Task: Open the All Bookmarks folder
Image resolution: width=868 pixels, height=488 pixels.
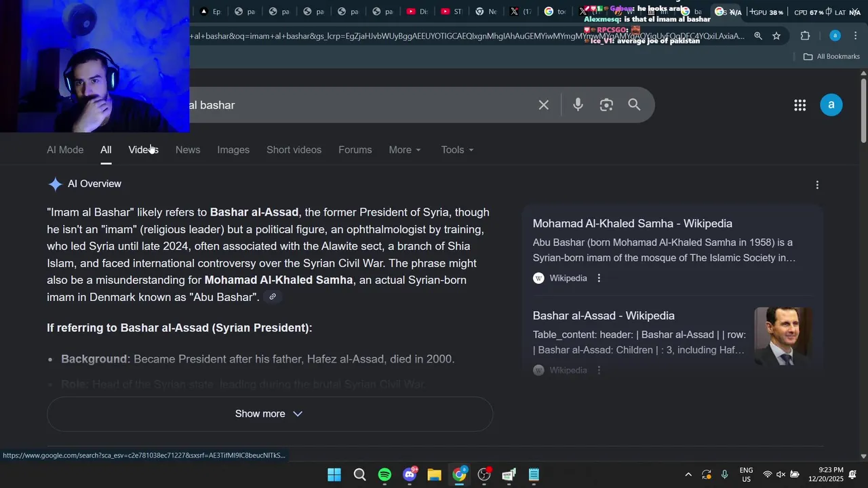Action: (831, 56)
